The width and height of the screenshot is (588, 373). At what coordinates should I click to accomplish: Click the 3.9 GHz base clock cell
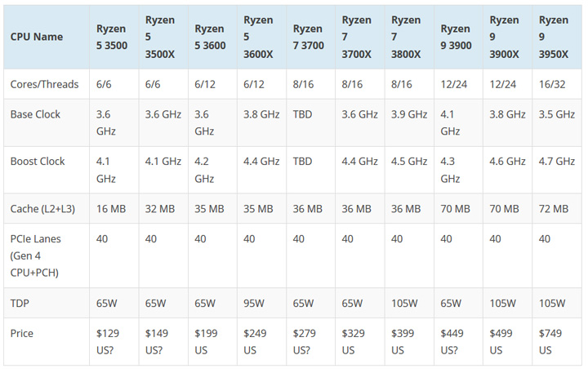(409, 122)
